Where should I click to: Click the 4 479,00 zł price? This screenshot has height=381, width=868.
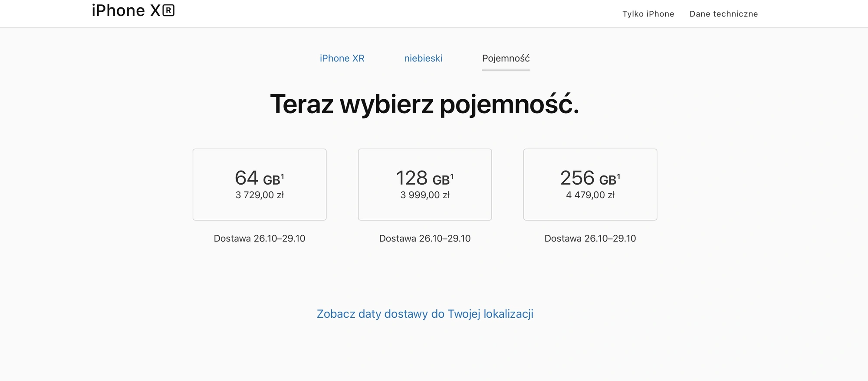(x=590, y=195)
